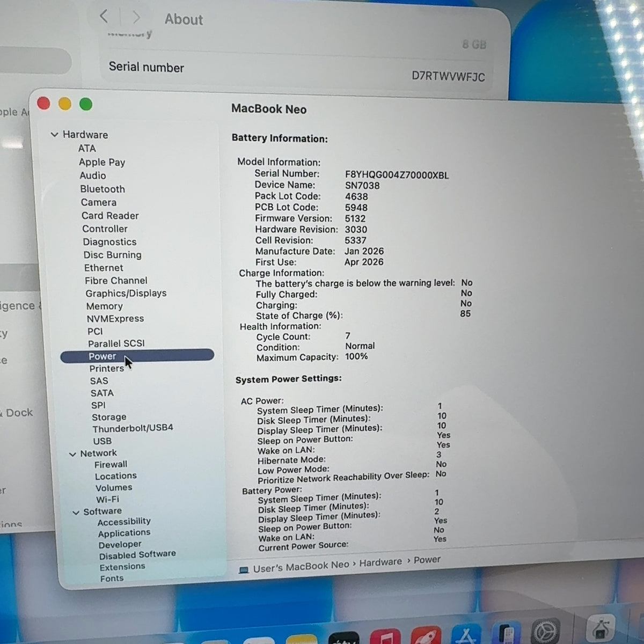Select Printers in the sidebar
Image resolution: width=644 pixels, height=644 pixels.
click(107, 369)
